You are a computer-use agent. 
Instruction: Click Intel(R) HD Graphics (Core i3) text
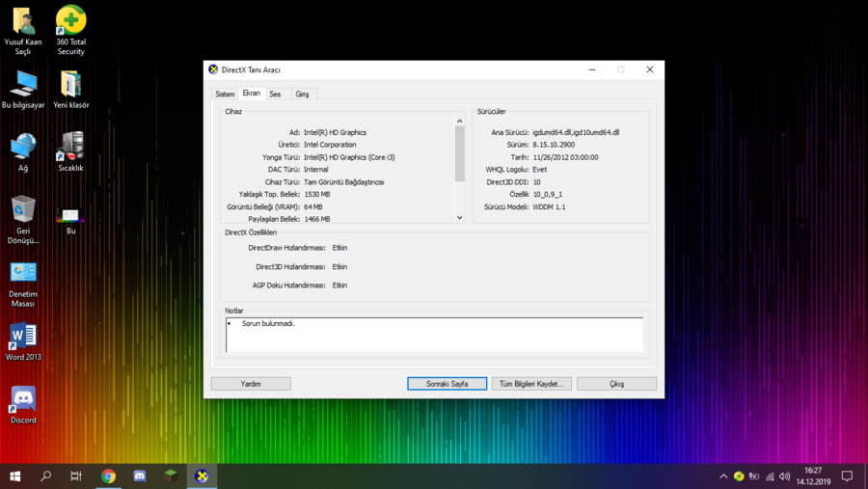(349, 157)
